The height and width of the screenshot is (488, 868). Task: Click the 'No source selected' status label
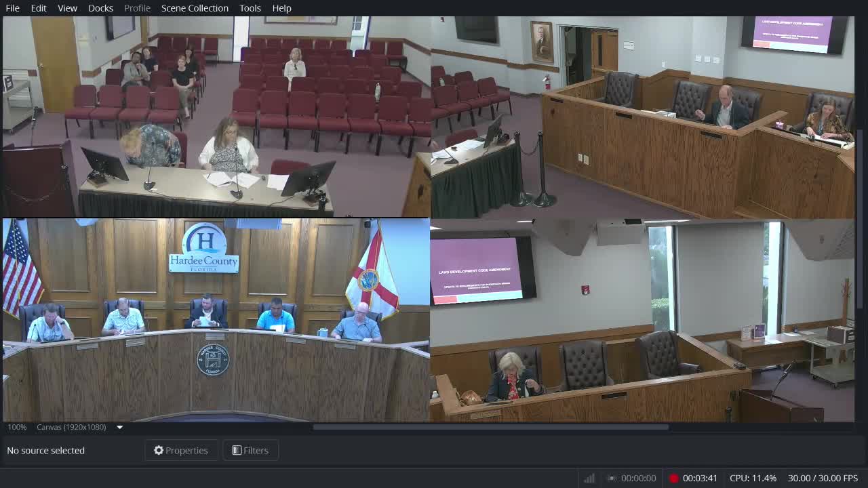coord(45,450)
